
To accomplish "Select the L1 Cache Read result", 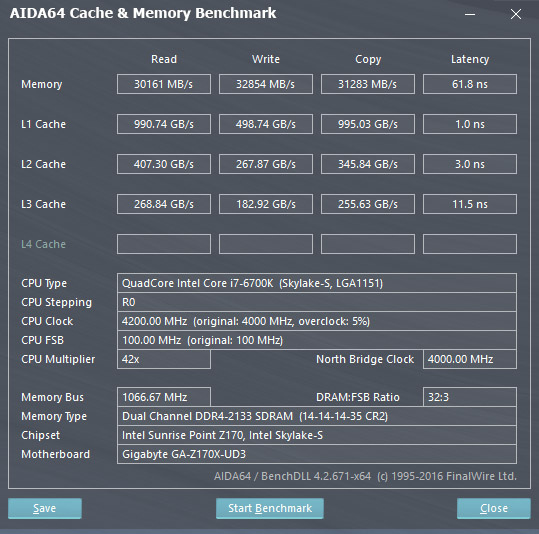I will pos(164,124).
